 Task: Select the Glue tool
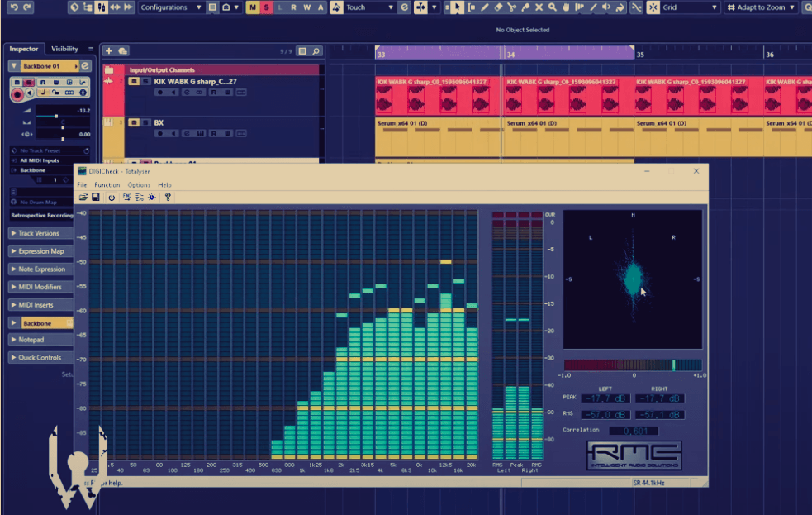525,7
